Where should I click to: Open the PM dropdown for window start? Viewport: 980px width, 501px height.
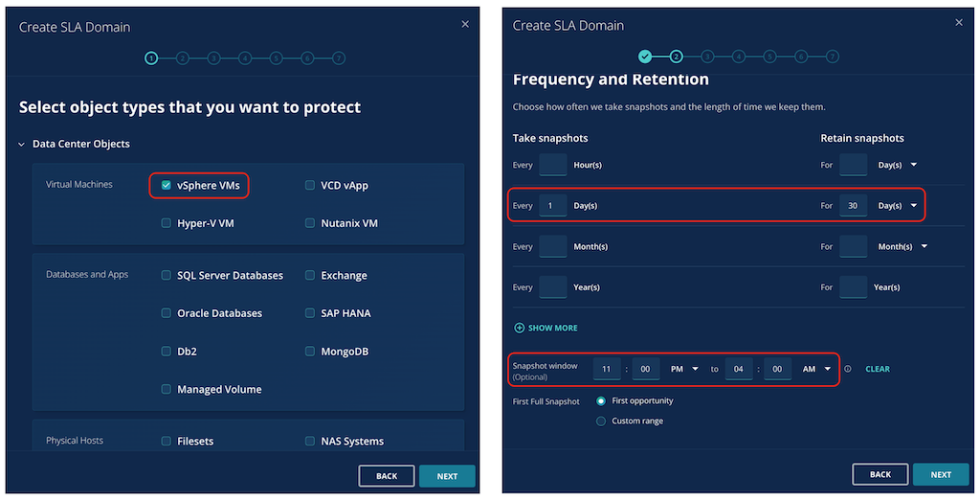click(684, 369)
